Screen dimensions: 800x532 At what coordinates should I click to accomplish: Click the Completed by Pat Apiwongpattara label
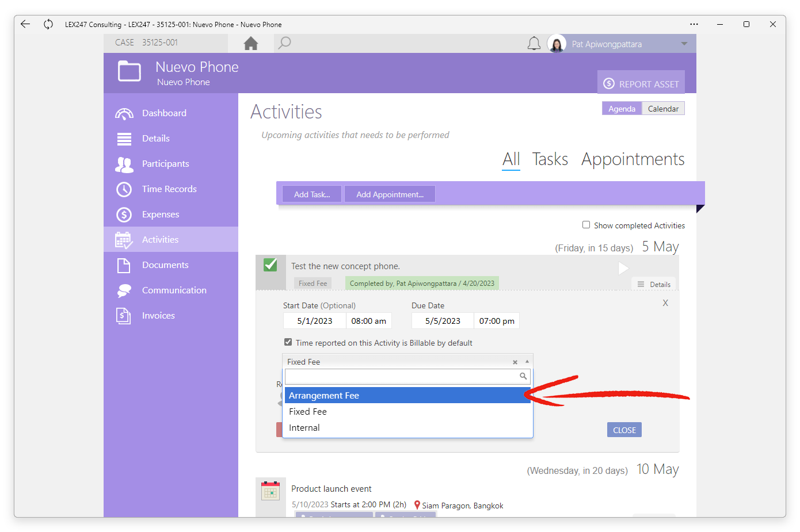coord(422,284)
